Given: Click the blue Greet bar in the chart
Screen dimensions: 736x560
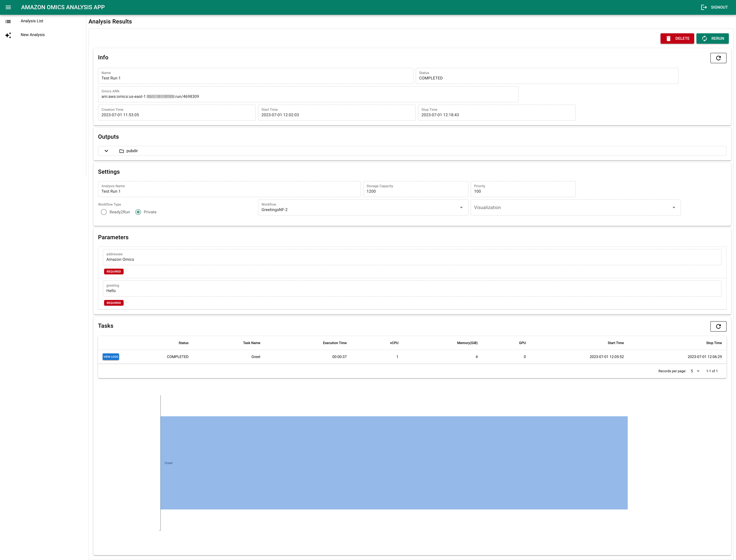Looking at the screenshot, I should [x=393, y=463].
